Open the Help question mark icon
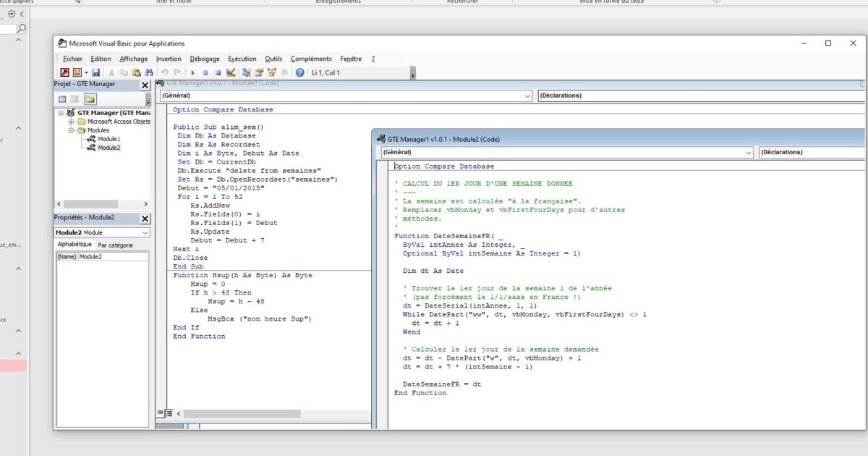 (x=299, y=72)
